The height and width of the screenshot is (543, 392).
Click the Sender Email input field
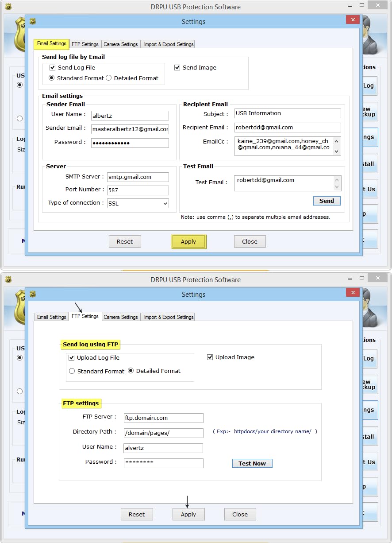(130, 129)
